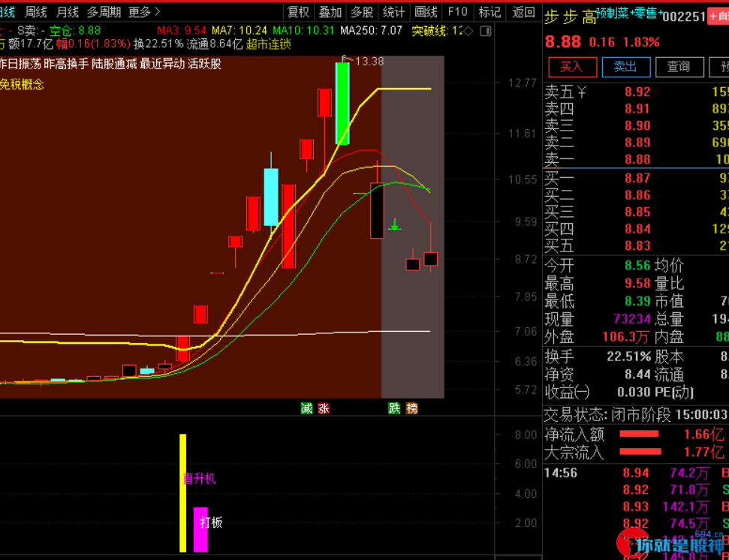Screen dimensions: 729x560
Task: Click the red 买入 buy button
Action: (573, 68)
